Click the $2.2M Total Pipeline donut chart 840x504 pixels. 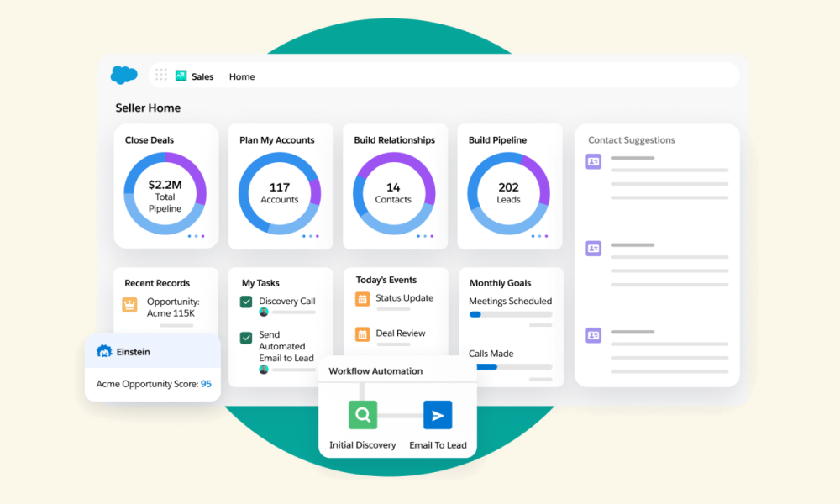tap(165, 193)
